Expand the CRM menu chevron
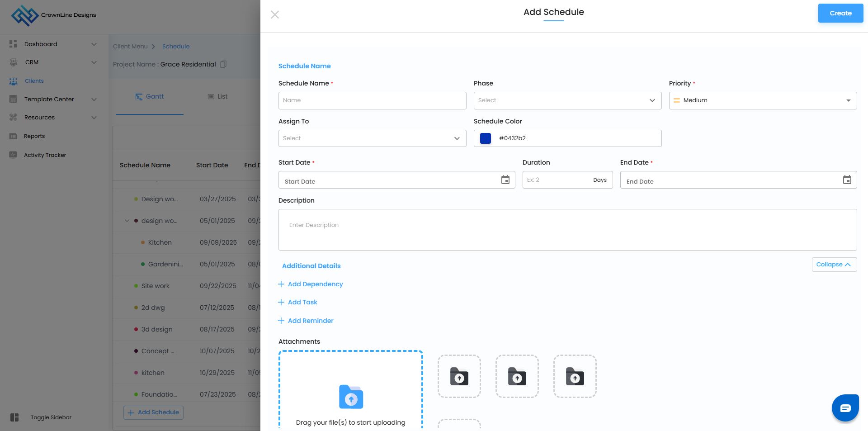 pyautogui.click(x=94, y=62)
